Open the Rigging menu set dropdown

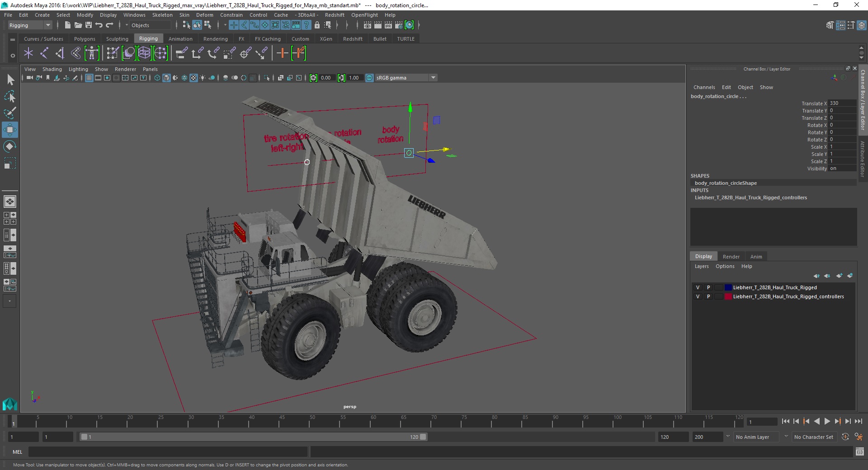[30, 25]
